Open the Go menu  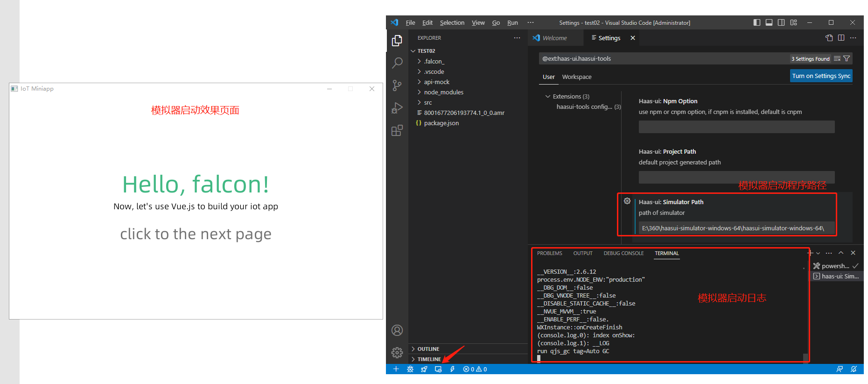(x=496, y=22)
